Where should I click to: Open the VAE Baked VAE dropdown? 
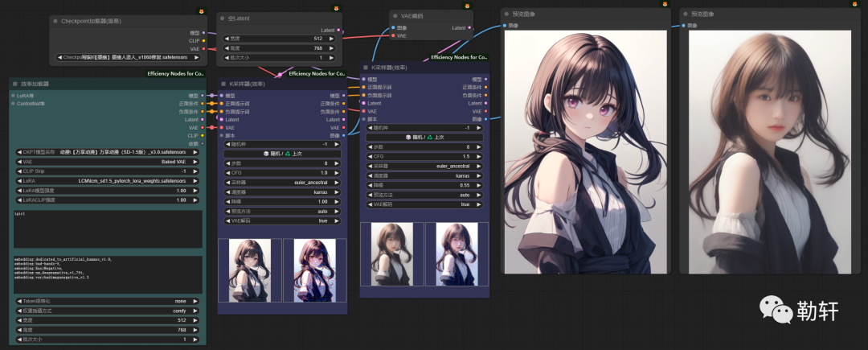point(108,162)
